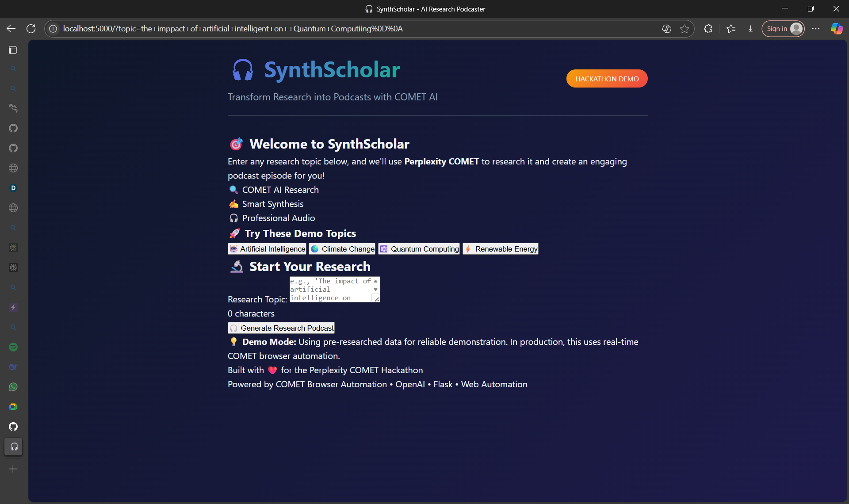
Task: Click the Extensions puzzle icon
Action: [x=708, y=29]
